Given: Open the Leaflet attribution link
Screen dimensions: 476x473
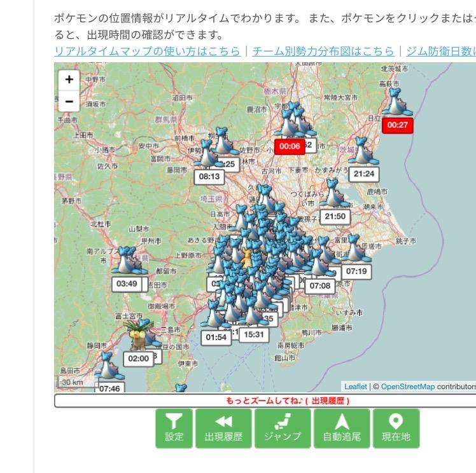Looking at the screenshot, I should [356, 387].
